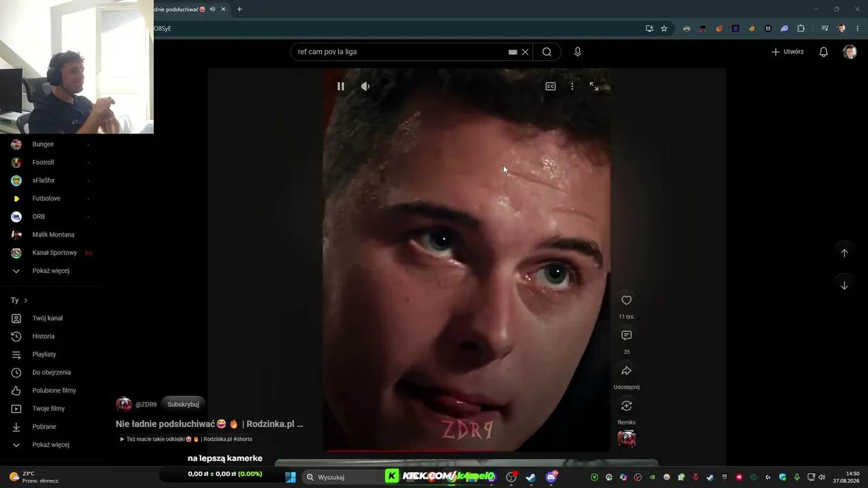Close the current browser tab
This screenshot has width=868, height=488.
click(x=223, y=9)
